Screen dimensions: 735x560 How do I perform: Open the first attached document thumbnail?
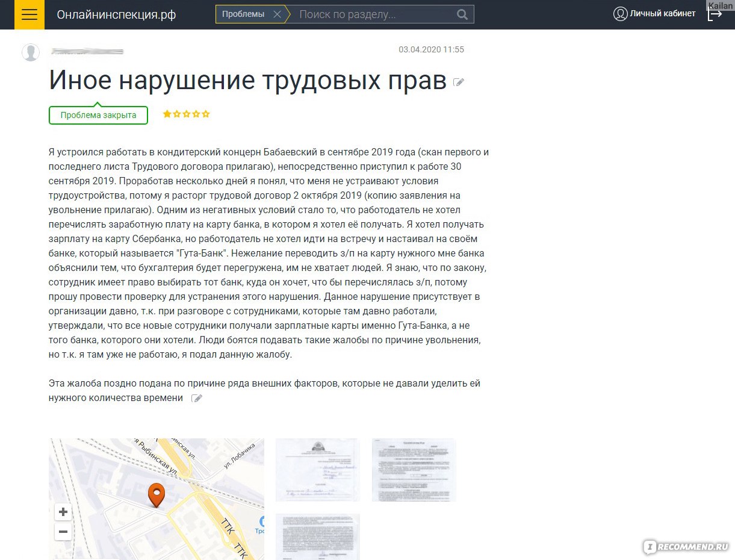pyautogui.click(x=318, y=470)
